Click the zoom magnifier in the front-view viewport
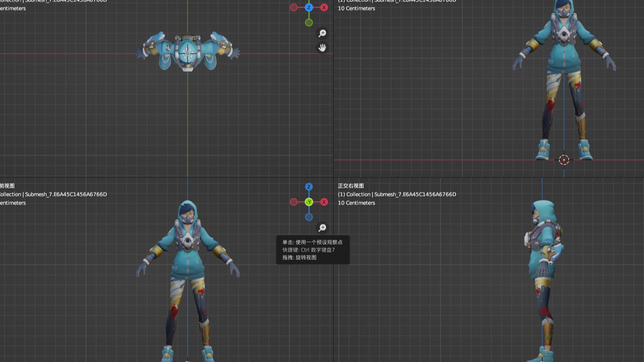The width and height of the screenshot is (644, 362). pyautogui.click(x=322, y=228)
